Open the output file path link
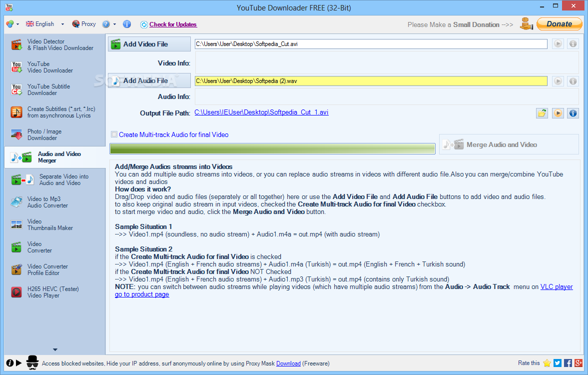This screenshot has width=588, height=375. pyautogui.click(x=261, y=112)
